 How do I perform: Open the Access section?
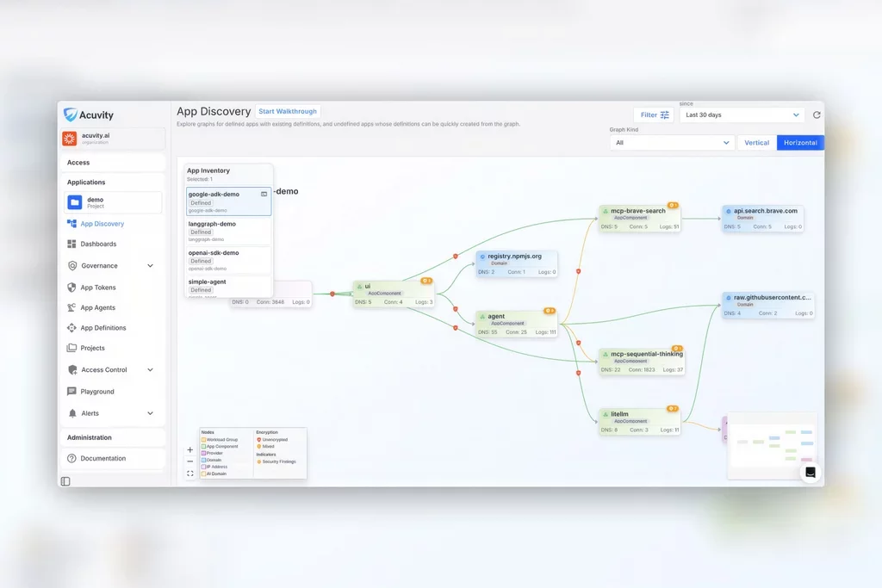pyautogui.click(x=113, y=163)
